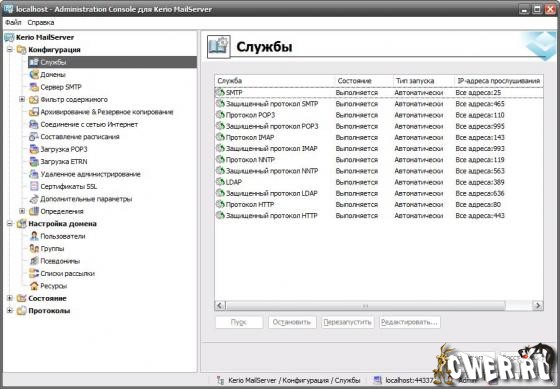The image size is (560, 389).
Task: Select Пользователи tree item
Action: (x=63, y=236)
